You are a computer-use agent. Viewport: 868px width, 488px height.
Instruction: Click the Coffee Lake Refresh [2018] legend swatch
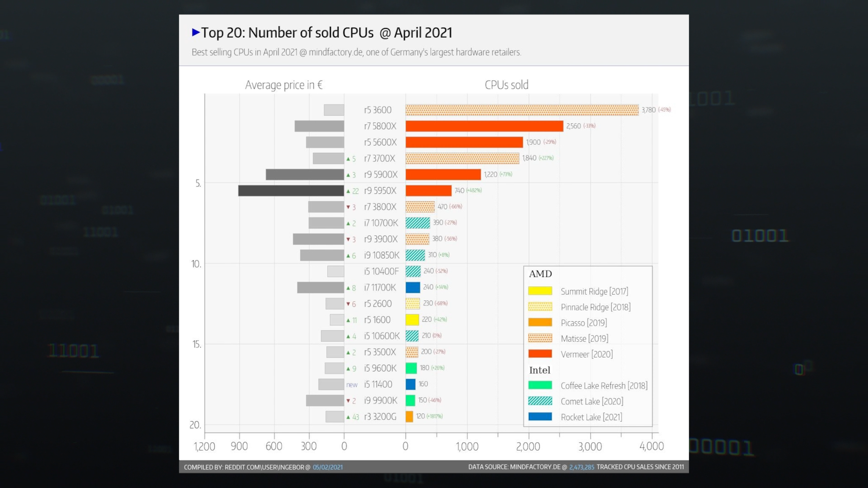pos(540,385)
